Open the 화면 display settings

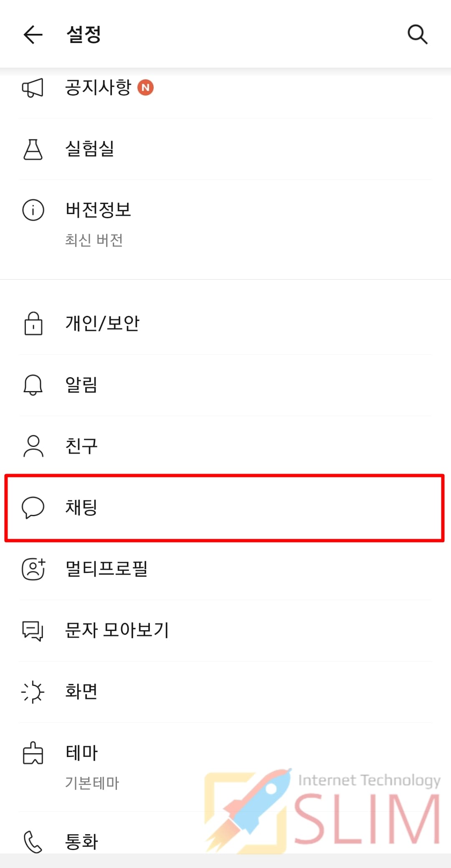pyautogui.click(x=225, y=692)
